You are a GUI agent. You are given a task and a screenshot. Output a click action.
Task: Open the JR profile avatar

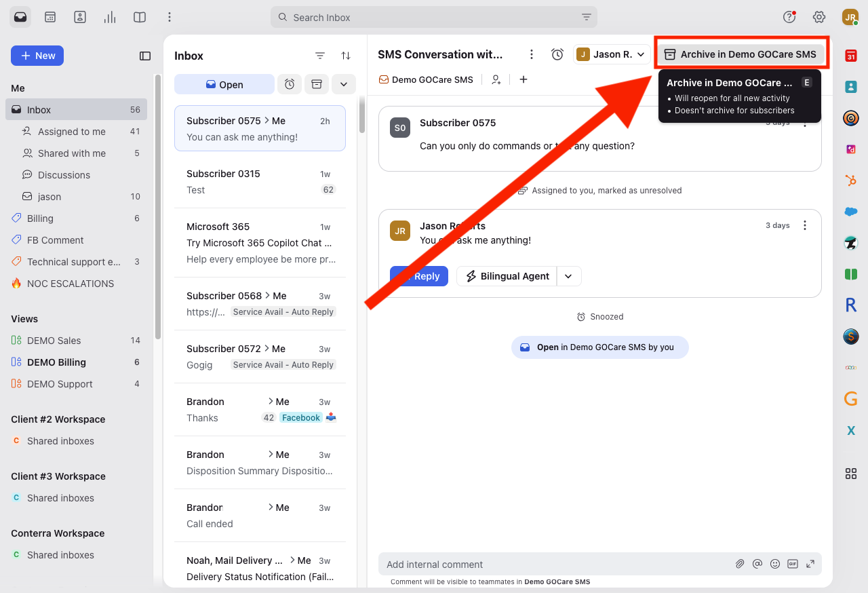tap(850, 17)
